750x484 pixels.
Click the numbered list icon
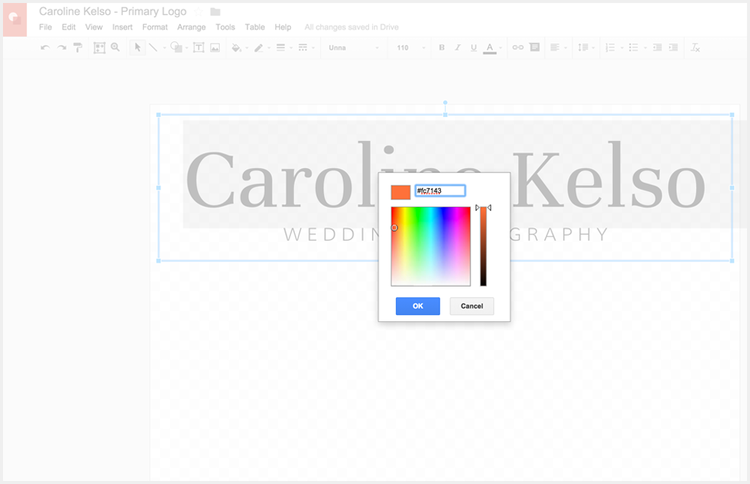pyautogui.click(x=610, y=47)
